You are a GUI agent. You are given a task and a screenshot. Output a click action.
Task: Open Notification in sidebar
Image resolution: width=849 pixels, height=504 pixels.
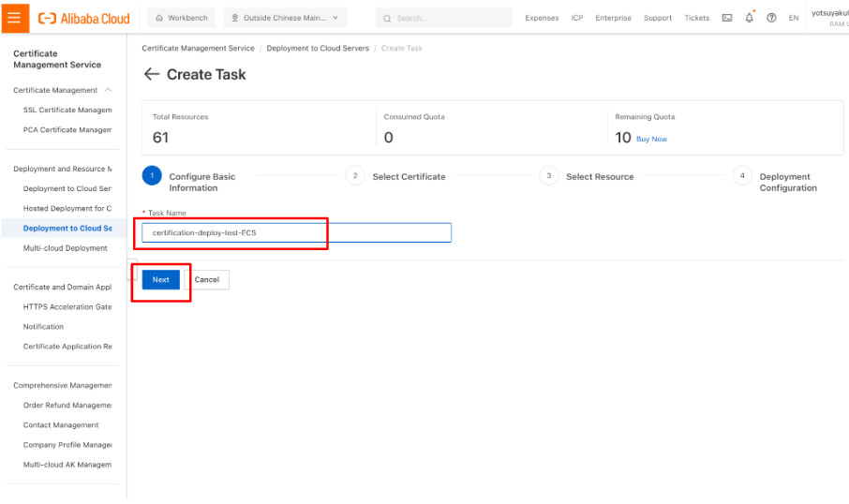coord(43,326)
